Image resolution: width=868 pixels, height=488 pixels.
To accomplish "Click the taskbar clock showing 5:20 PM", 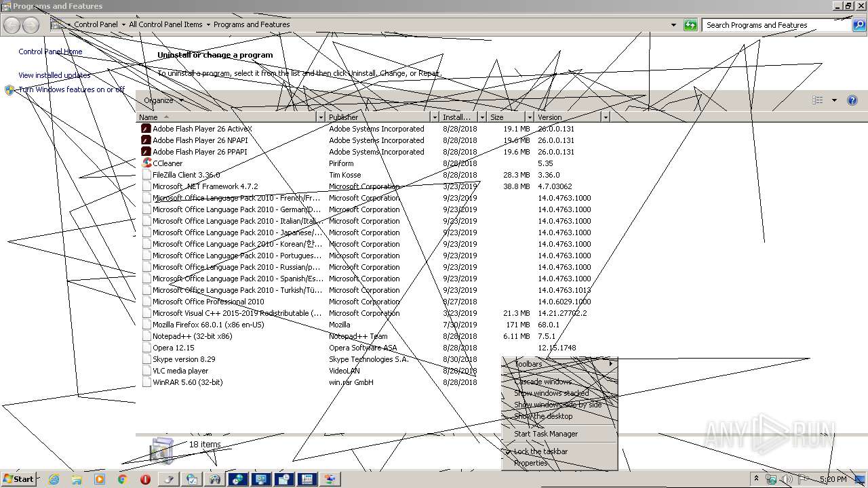I will pyautogui.click(x=833, y=479).
